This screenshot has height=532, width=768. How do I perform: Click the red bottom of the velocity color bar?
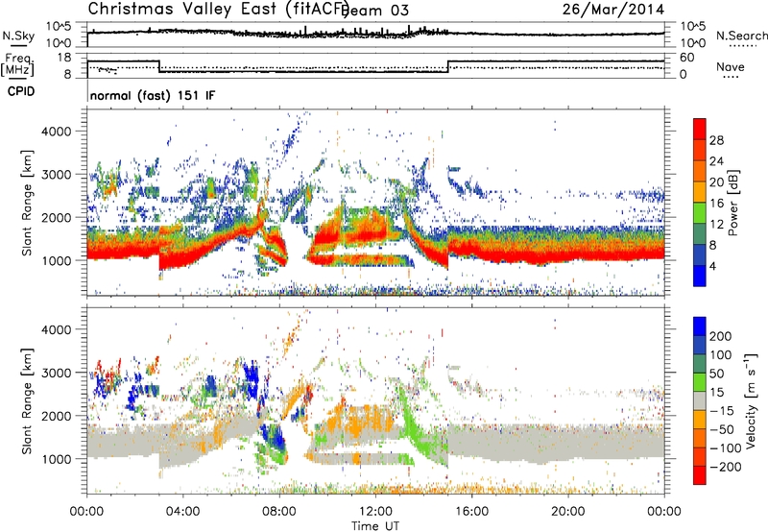tap(700, 475)
